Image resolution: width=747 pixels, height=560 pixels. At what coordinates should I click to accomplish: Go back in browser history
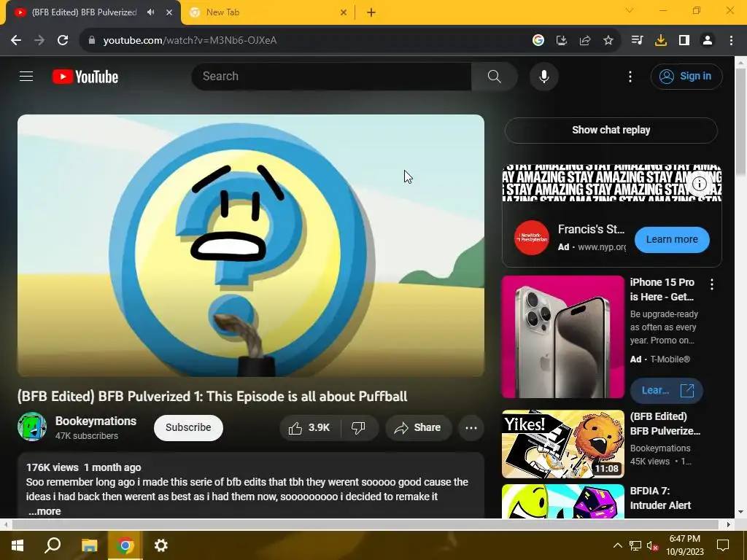[x=16, y=41]
